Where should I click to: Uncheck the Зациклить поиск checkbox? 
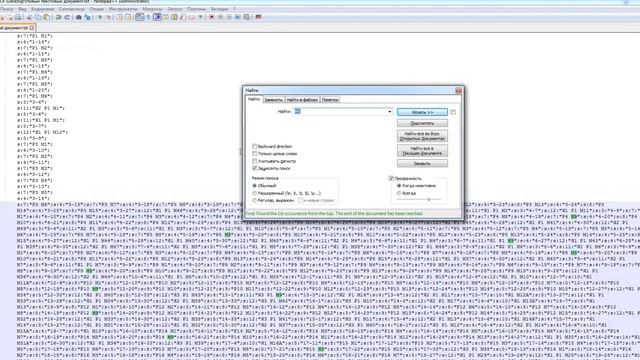(255, 168)
